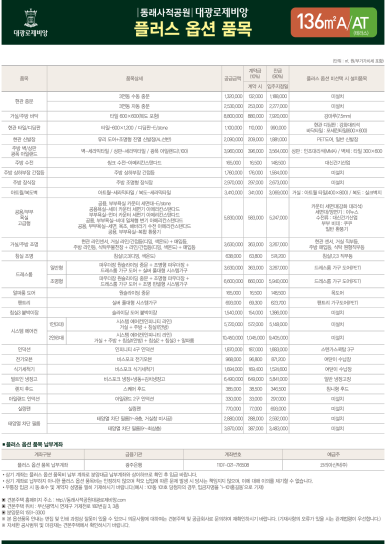
Task: Select the 품목상세 column header
Action: click(x=134, y=79)
